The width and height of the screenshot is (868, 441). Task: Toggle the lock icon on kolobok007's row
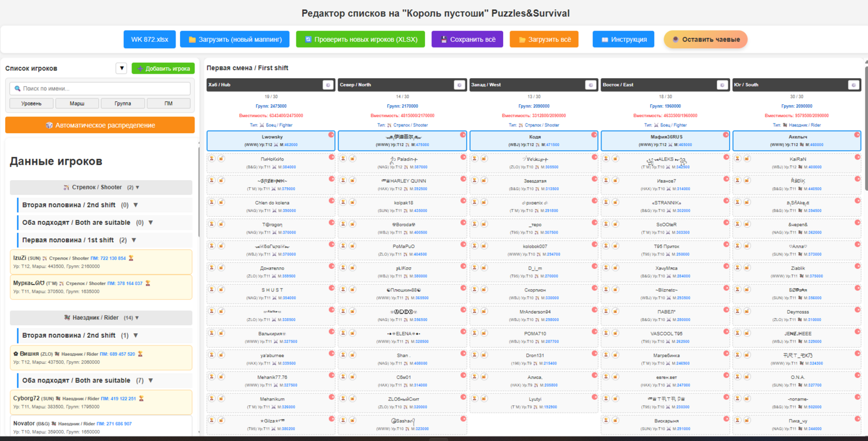point(484,246)
